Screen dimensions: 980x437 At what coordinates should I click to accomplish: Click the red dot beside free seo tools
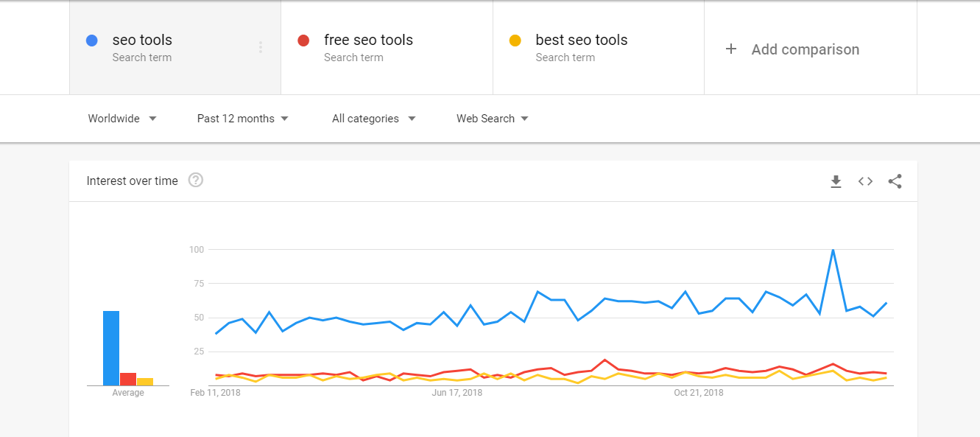pos(303,41)
